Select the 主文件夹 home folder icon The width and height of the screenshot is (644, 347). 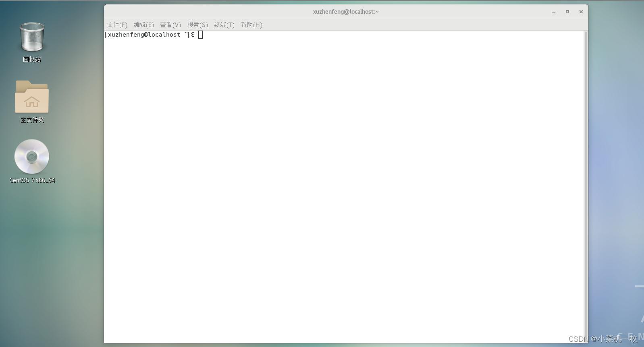coord(32,97)
